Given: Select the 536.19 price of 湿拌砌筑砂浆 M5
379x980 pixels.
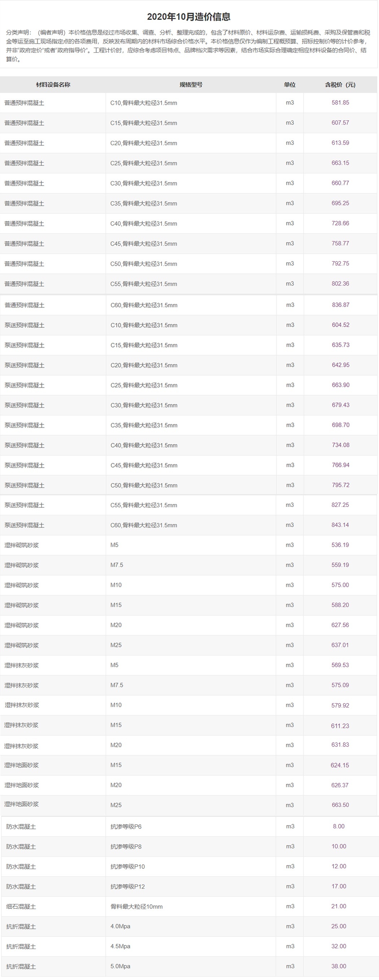Looking at the screenshot, I should pos(340,545).
